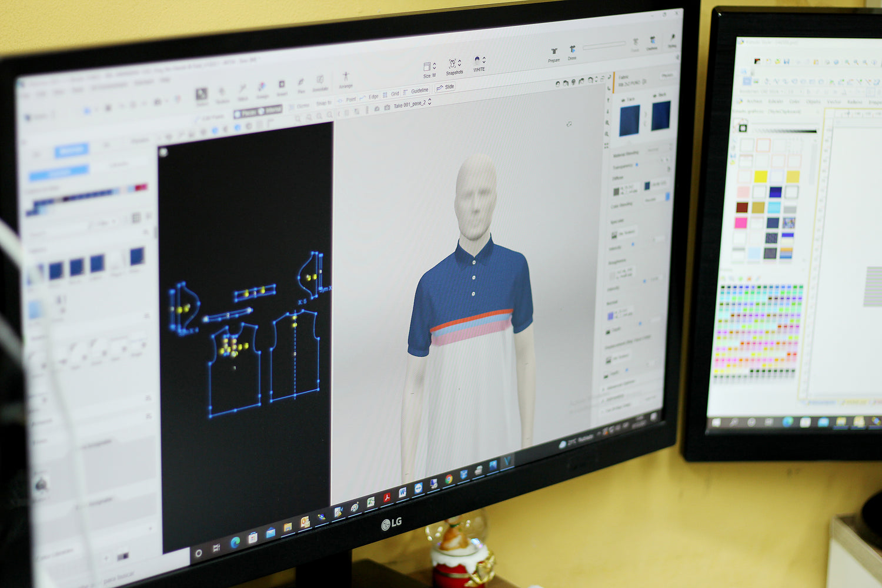Image resolution: width=882 pixels, height=588 pixels.
Task: Open the WHITE avatar color dropdown
Action: tap(479, 62)
